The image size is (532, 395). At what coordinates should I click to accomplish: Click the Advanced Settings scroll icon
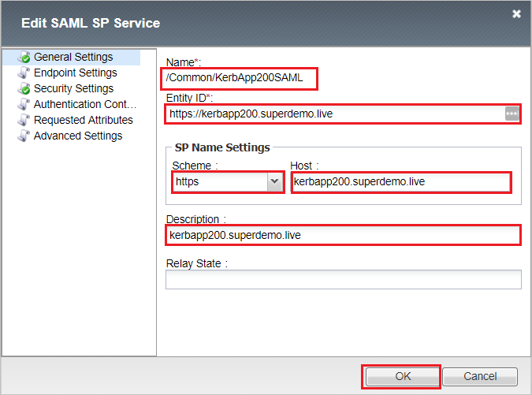click(24, 136)
